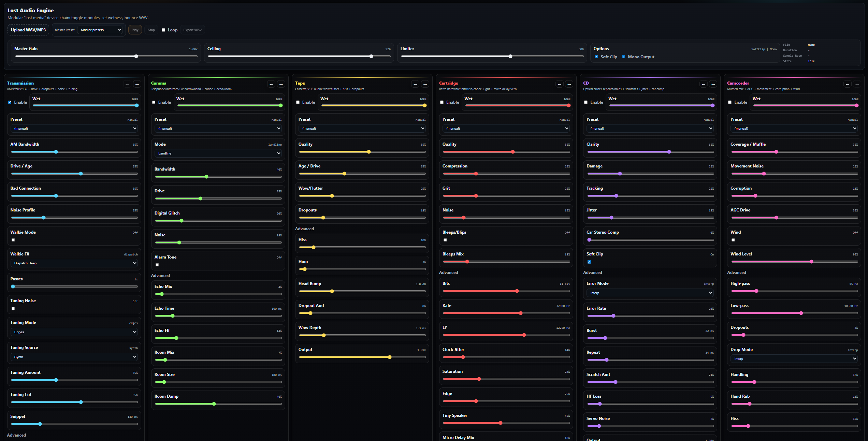Adjust the Master Gain slider
Viewport: 868px width, 441px height.
click(x=136, y=57)
